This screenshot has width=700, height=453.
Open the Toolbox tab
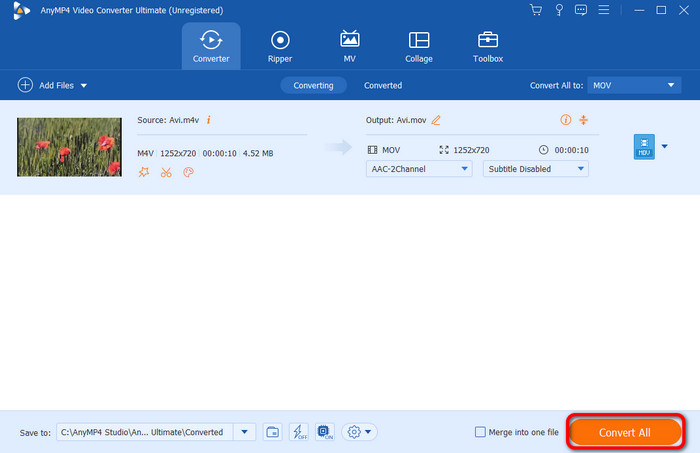(x=488, y=46)
